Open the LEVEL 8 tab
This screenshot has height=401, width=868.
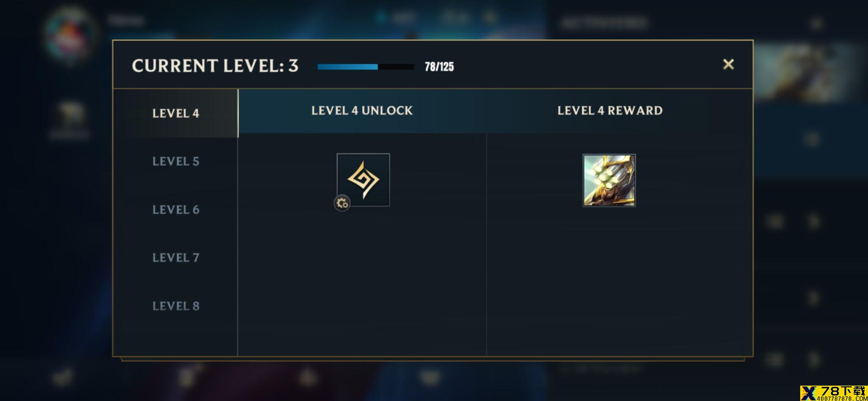[x=175, y=306]
